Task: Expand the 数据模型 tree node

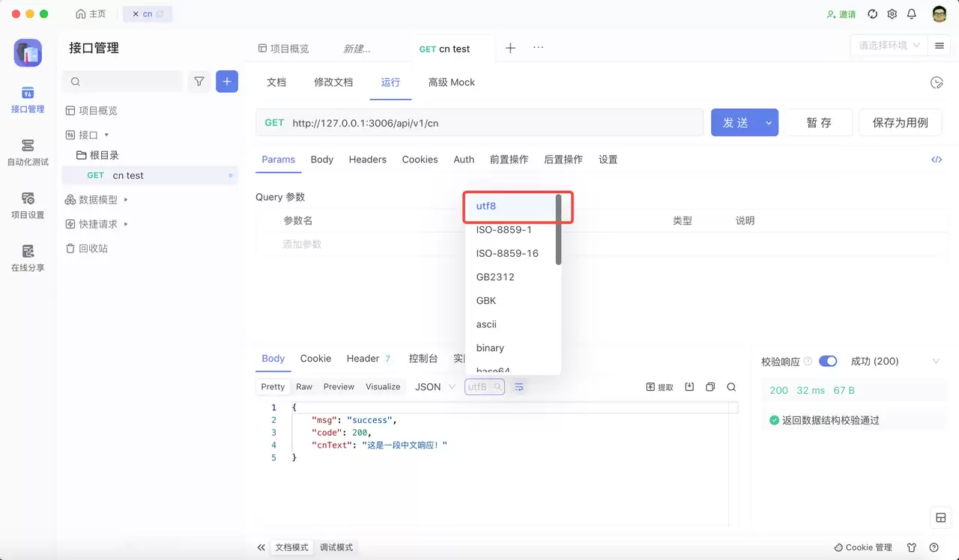Action: (126, 200)
